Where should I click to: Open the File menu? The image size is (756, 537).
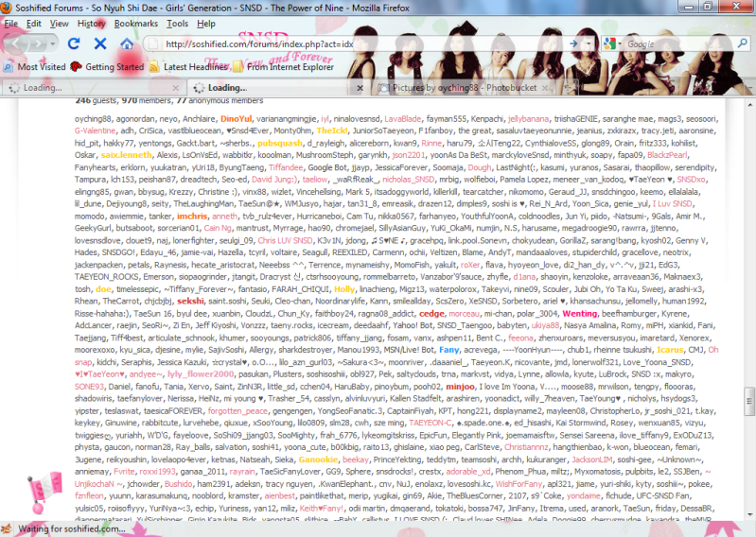coord(10,24)
